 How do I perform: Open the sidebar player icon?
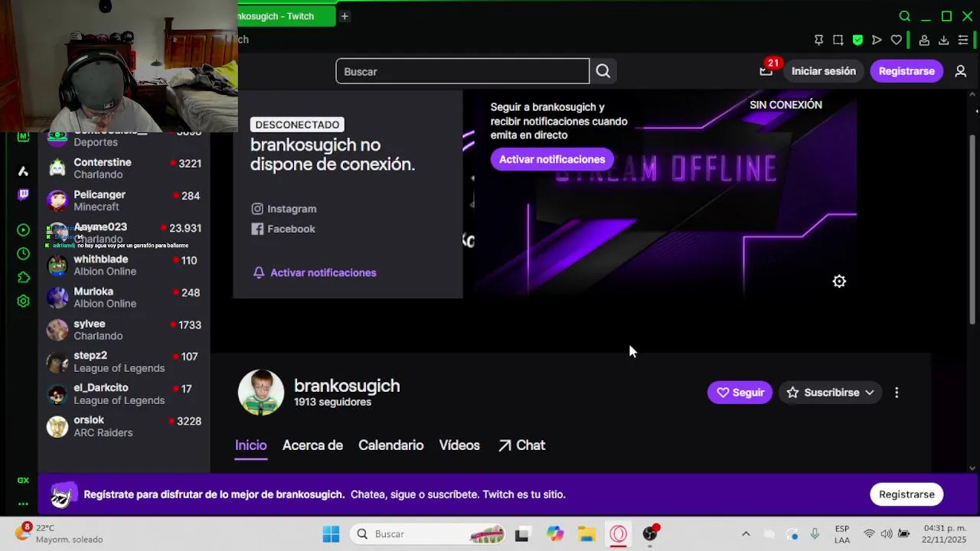click(x=23, y=230)
